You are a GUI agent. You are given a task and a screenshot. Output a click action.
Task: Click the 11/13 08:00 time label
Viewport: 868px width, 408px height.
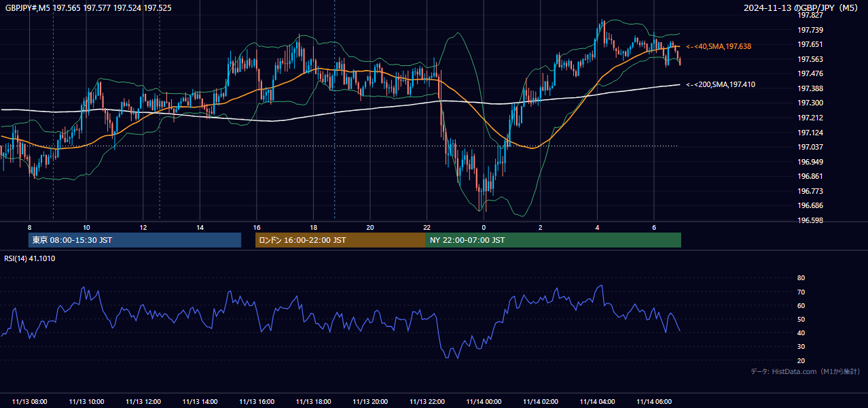pos(30,402)
